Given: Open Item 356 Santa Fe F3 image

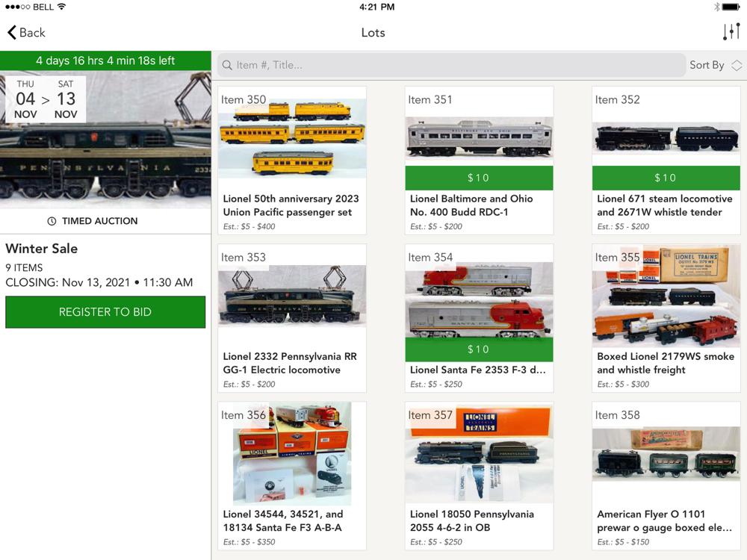Looking at the screenshot, I should pyautogui.click(x=292, y=453).
